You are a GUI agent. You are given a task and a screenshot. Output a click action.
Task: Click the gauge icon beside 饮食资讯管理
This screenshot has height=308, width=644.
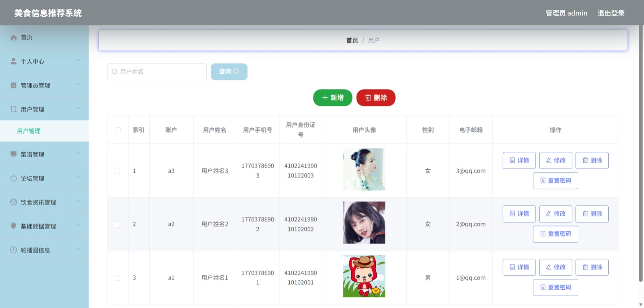coord(14,202)
